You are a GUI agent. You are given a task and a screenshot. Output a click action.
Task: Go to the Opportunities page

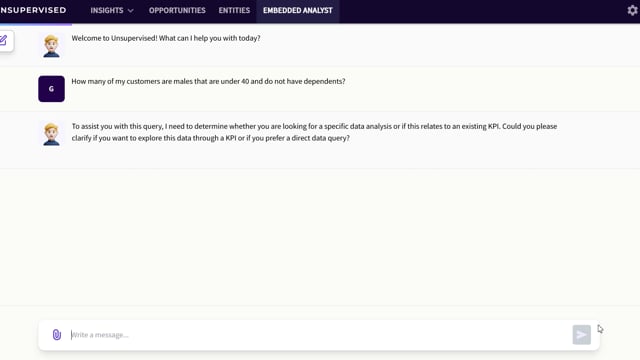point(177,11)
